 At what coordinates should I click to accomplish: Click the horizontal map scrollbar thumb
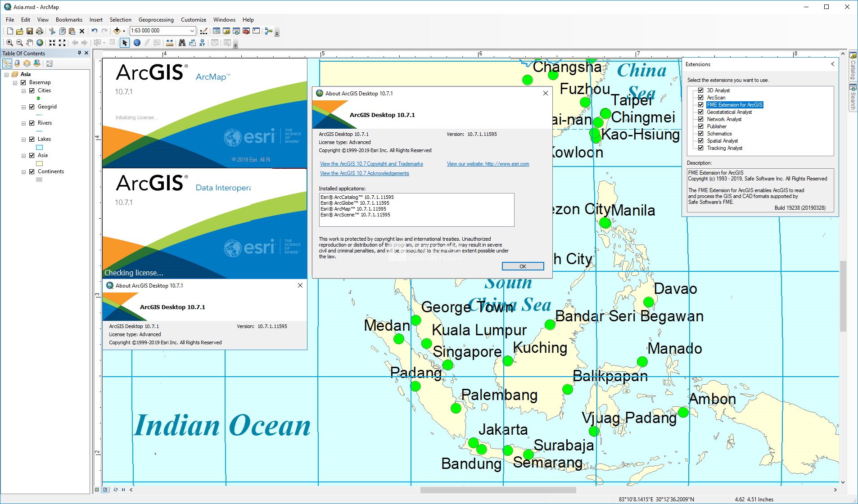click(498, 490)
